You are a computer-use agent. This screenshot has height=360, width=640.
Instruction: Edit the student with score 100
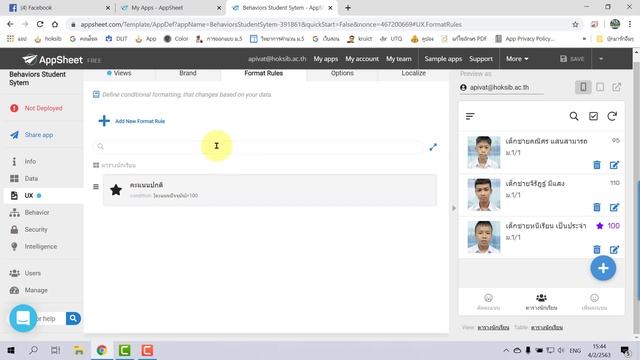[614, 249]
